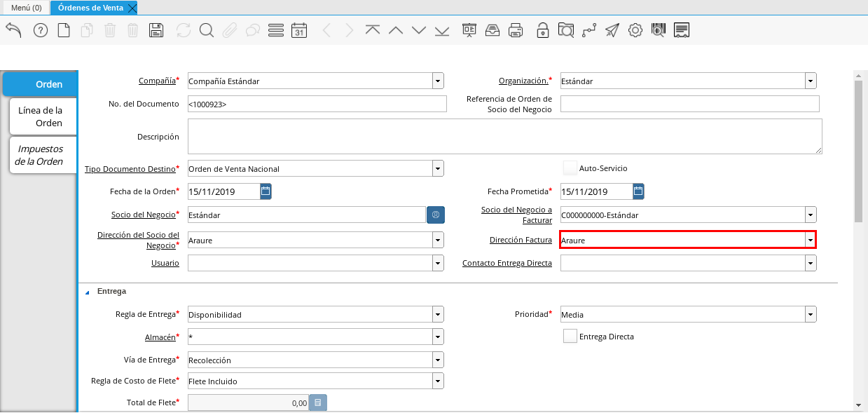Save the record using floppy disk icon
Viewport: 868px width, 413px height.
pos(156,30)
